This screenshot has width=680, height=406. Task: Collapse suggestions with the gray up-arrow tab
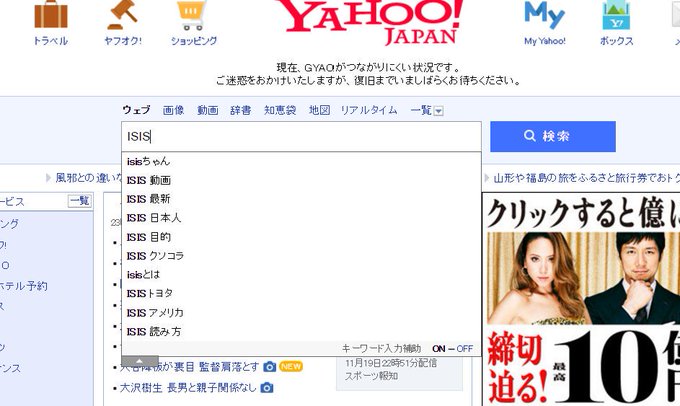[140, 361]
